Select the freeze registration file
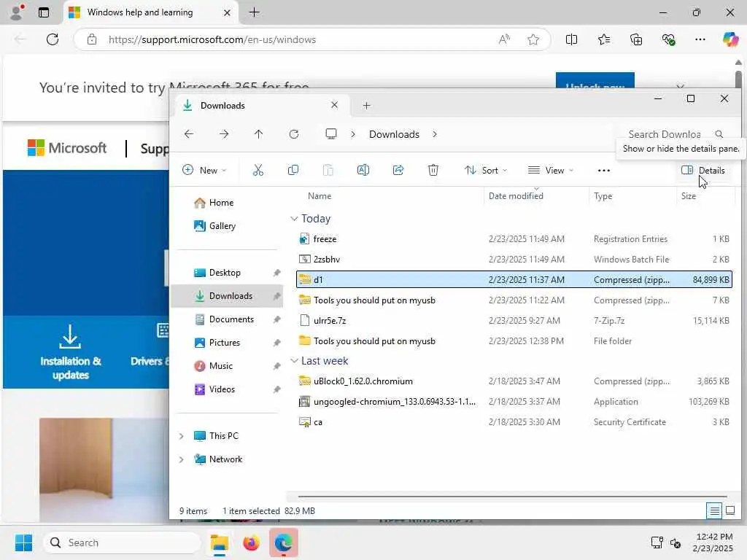 click(514, 239)
